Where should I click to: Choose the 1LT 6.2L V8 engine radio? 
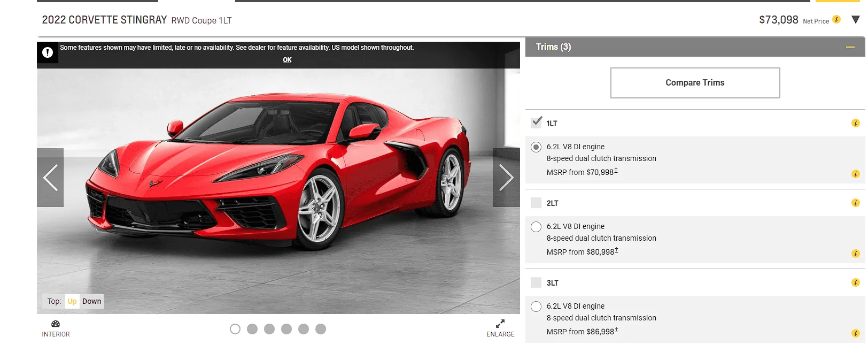[536, 147]
